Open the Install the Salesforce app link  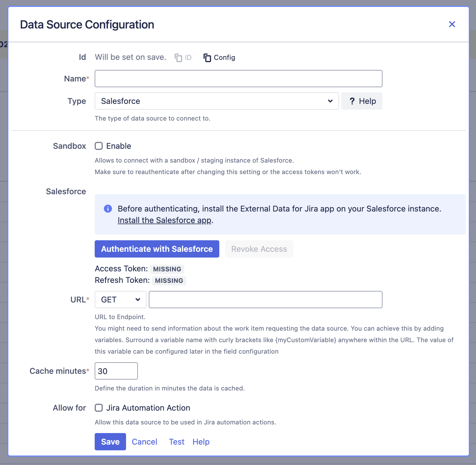point(165,220)
